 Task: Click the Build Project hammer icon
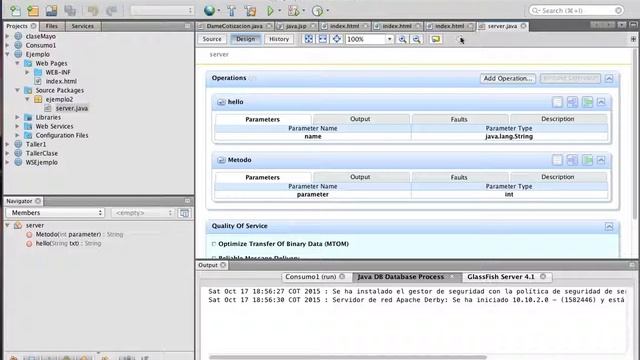tap(231, 11)
